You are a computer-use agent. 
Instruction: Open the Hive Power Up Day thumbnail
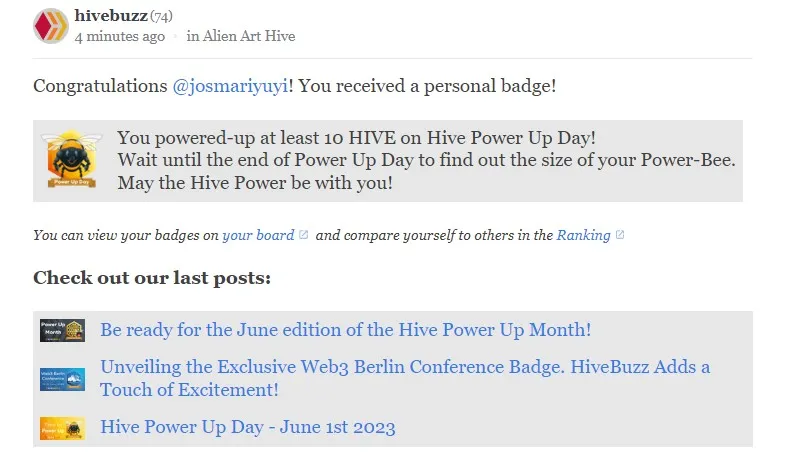point(62,428)
